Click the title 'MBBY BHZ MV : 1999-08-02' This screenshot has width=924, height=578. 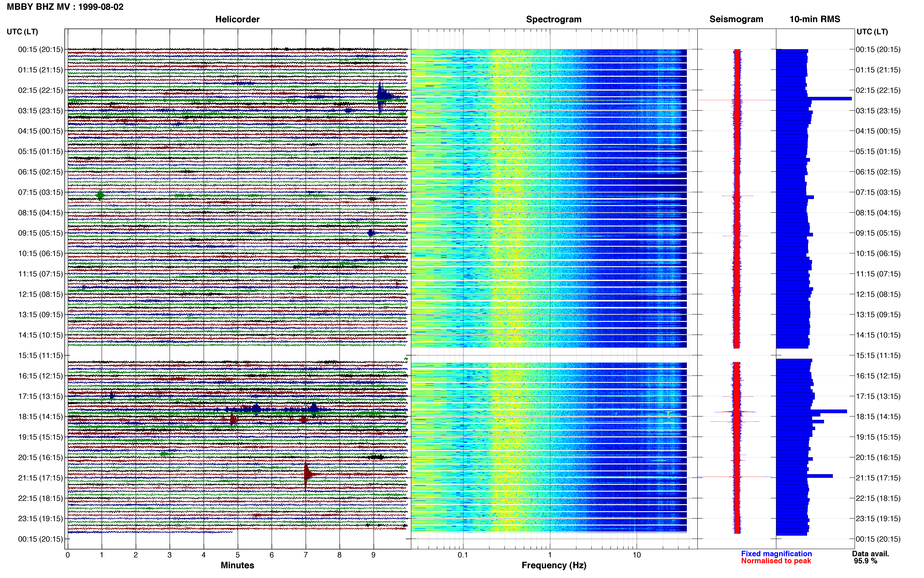[x=65, y=6]
